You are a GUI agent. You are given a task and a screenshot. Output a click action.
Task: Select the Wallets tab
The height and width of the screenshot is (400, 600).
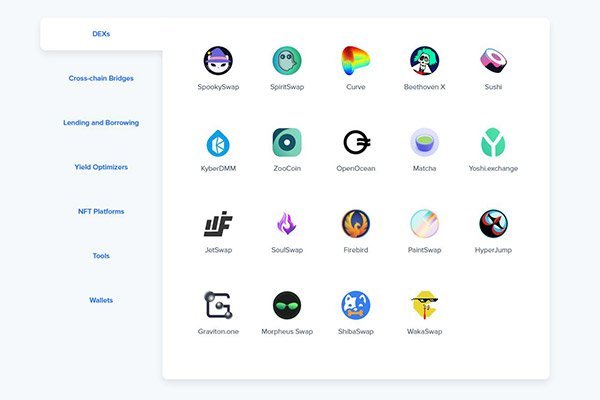tap(101, 300)
